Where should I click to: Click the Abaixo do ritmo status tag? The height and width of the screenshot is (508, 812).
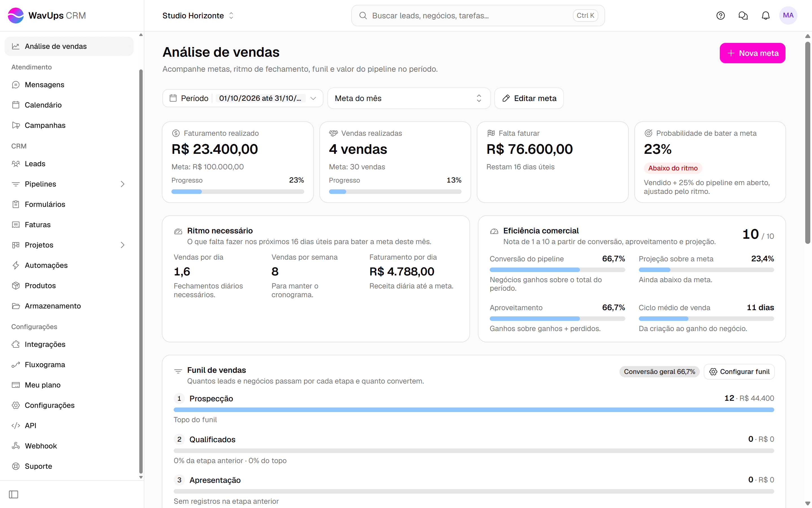[x=673, y=168]
